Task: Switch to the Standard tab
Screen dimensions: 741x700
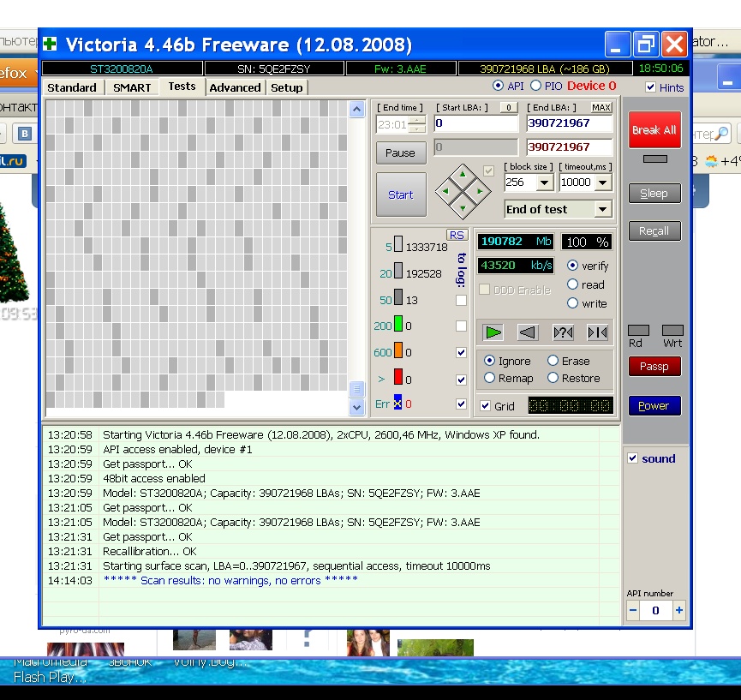Action: (72, 87)
